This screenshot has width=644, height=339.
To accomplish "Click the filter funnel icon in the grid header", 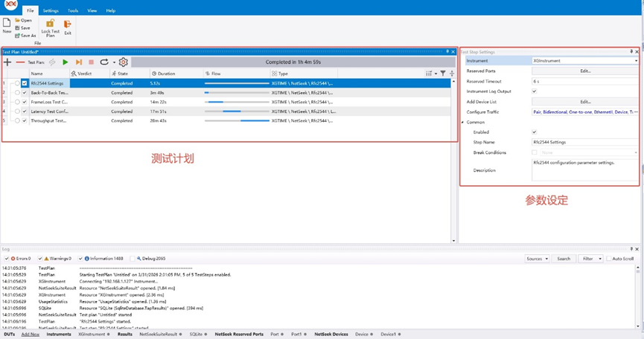I will tap(443, 74).
